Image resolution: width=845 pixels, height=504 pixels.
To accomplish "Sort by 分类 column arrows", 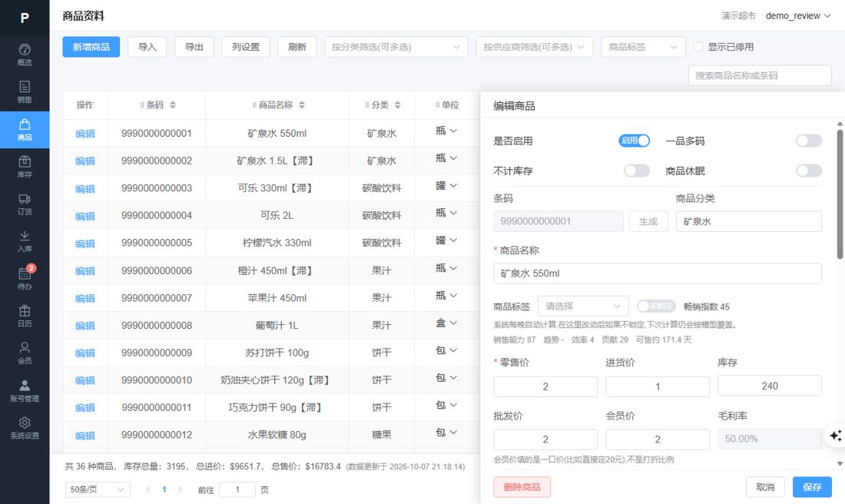I will click(x=397, y=105).
